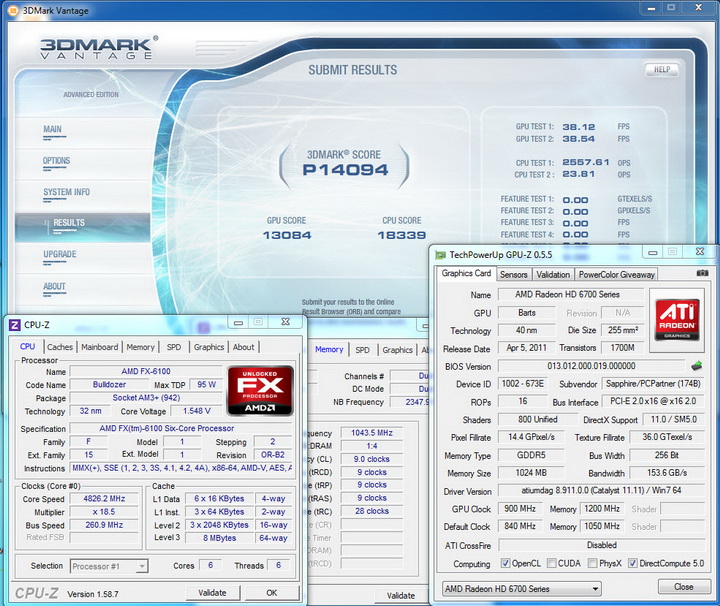The height and width of the screenshot is (606, 720).
Task: Click the Close button in GPU-Z
Action: click(683, 587)
